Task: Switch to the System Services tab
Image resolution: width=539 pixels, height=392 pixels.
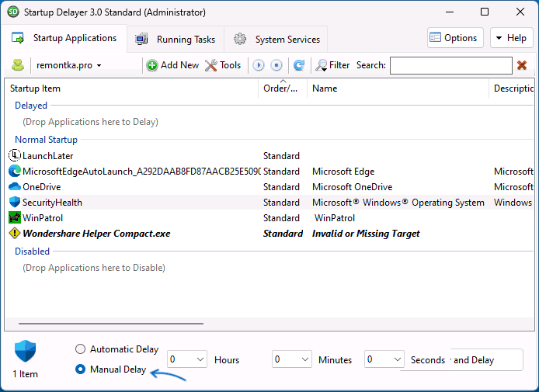Action: (x=276, y=39)
